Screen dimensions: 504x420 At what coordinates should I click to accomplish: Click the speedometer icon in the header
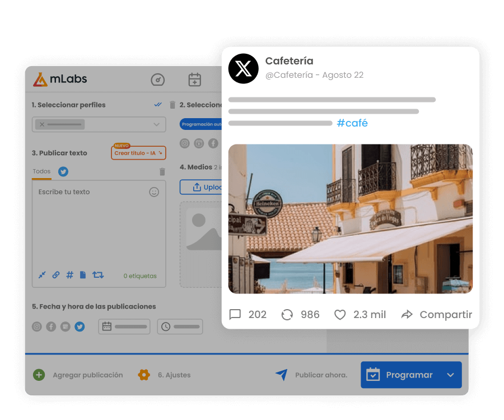pos(158,80)
